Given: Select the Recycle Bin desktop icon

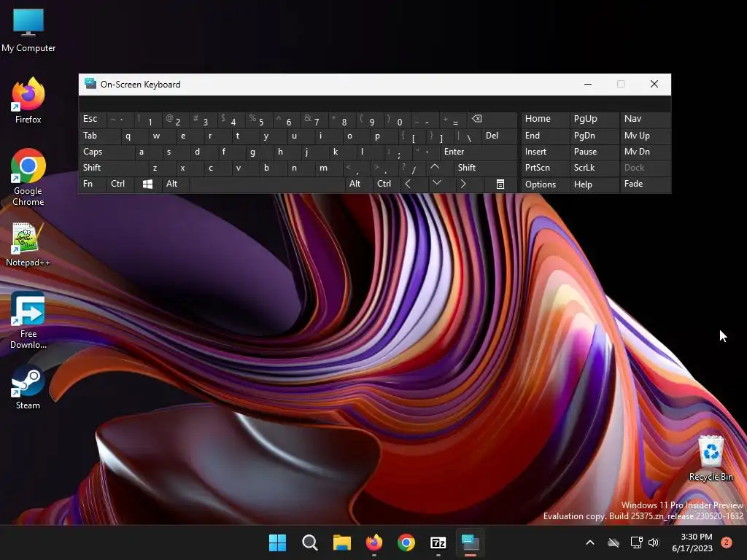Looking at the screenshot, I should point(711,458).
